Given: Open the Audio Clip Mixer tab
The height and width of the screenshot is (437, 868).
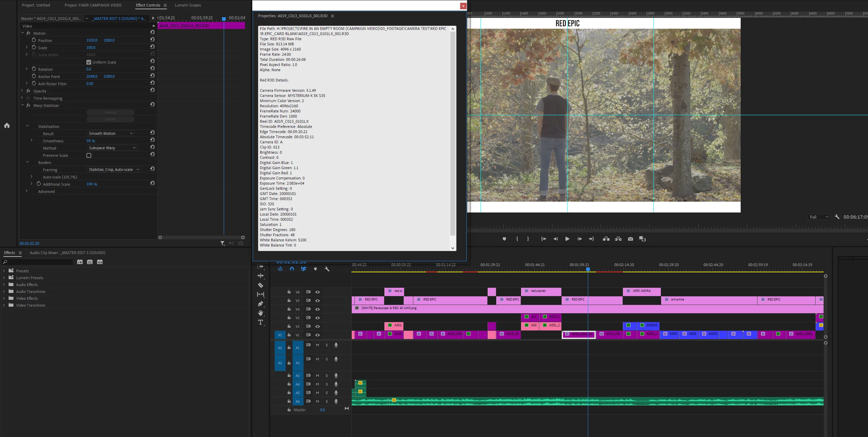Looking at the screenshot, I should (67, 253).
